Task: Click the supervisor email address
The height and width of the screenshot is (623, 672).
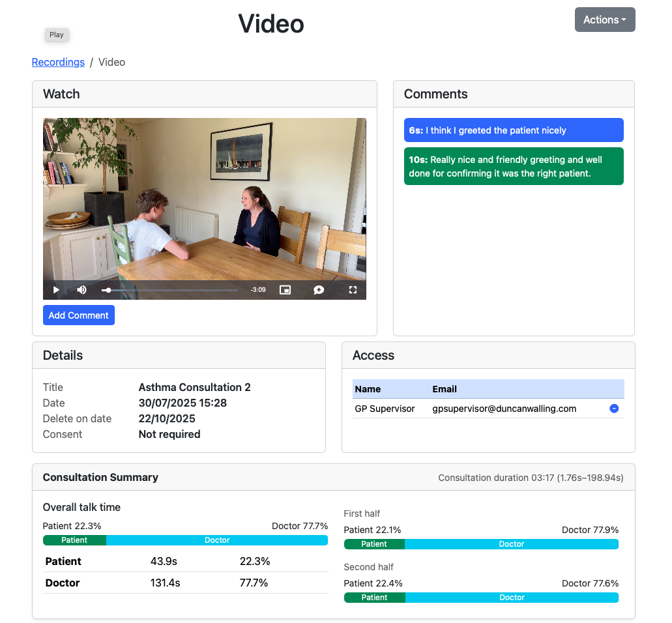Action: coord(504,409)
